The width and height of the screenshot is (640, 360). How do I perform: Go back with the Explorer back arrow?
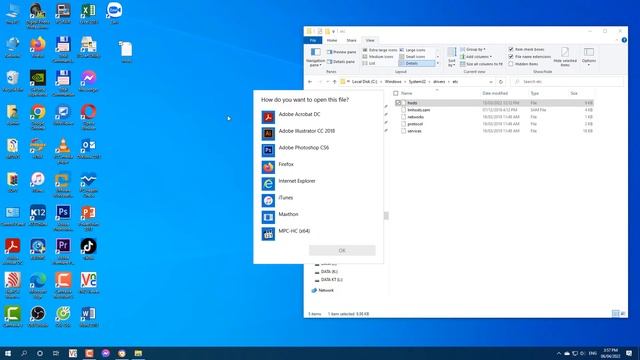coord(310,82)
